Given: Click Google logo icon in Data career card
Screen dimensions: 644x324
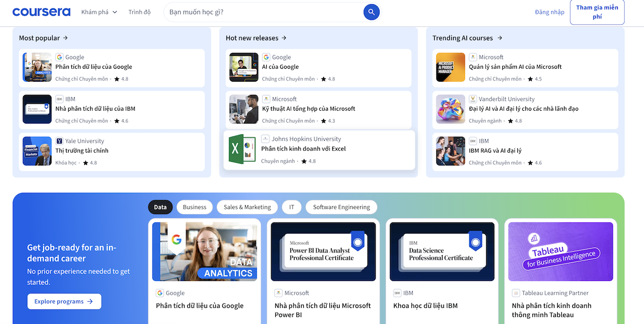Looking at the screenshot, I should (x=160, y=293).
